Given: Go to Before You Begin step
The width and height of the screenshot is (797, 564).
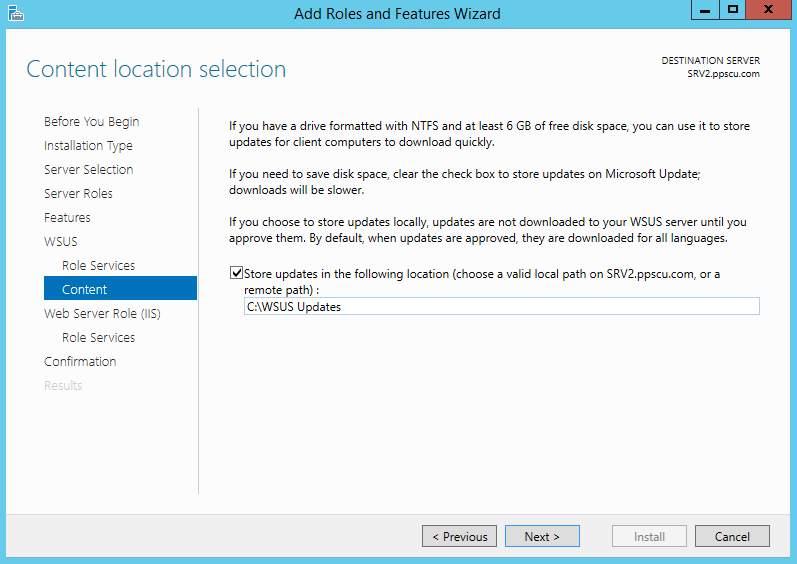Looking at the screenshot, I should pos(92,122).
